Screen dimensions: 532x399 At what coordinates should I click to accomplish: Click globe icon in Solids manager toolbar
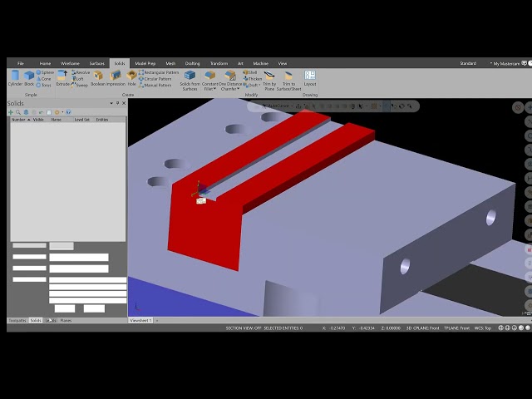(x=26, y=112)
